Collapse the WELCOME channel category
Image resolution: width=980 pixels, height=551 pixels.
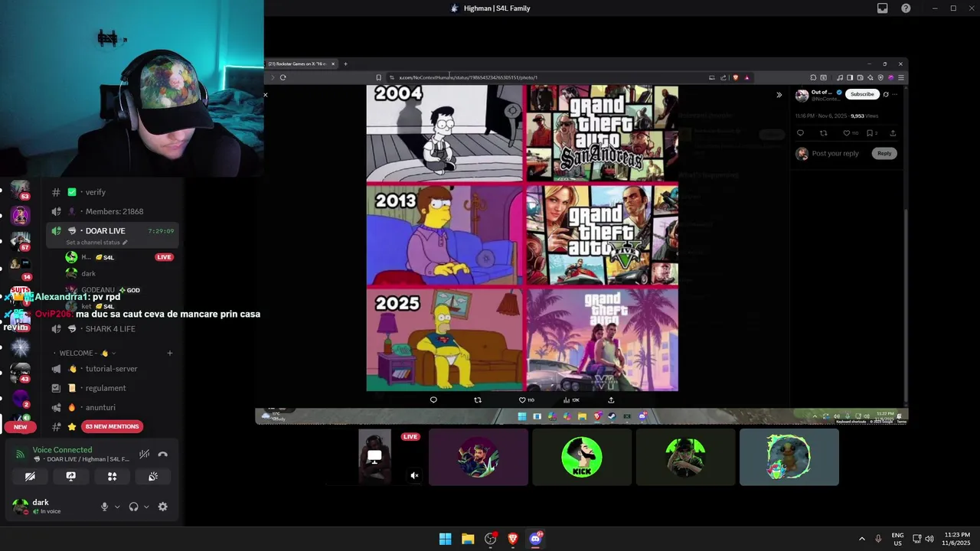pos(84,353)
